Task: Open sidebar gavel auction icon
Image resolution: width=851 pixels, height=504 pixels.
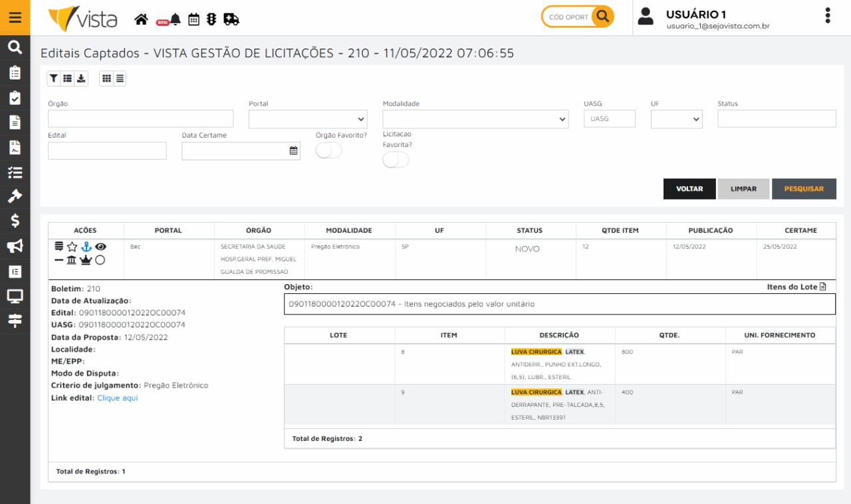Action: click(x=15, y=196)
